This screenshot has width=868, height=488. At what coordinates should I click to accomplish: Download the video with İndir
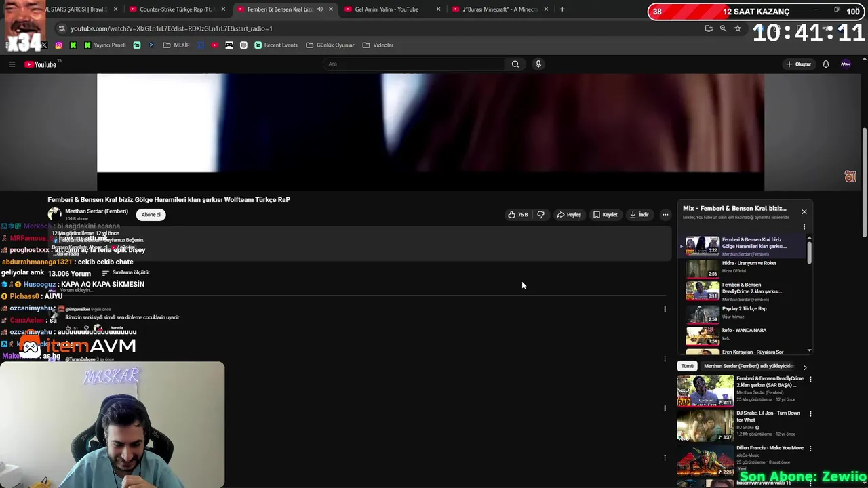[639, 215]
